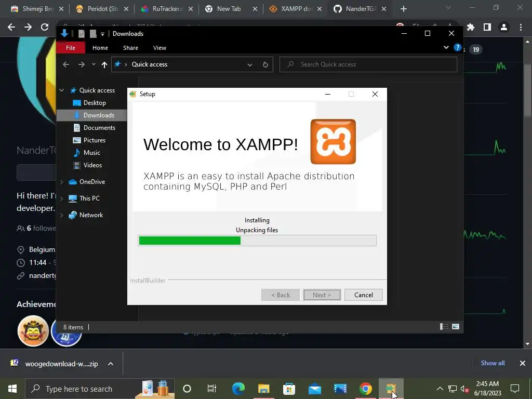Refresh the Quick access location

click(265, 64)
